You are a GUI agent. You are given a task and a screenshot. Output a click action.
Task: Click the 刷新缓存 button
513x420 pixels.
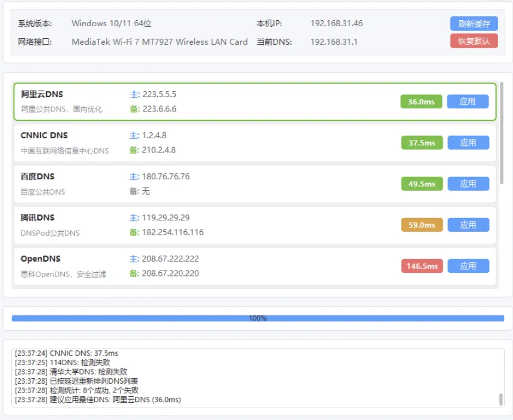pyautogui.click(x=474, y=23)
